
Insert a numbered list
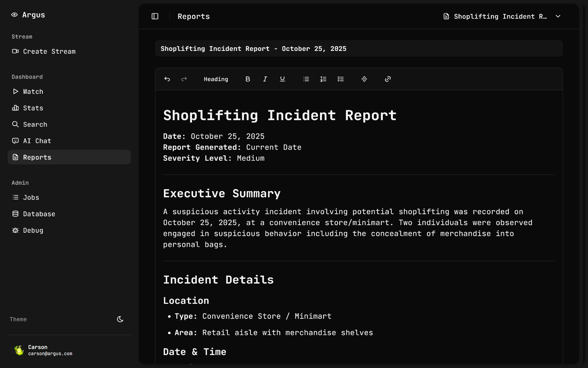[x=323, y=79]
